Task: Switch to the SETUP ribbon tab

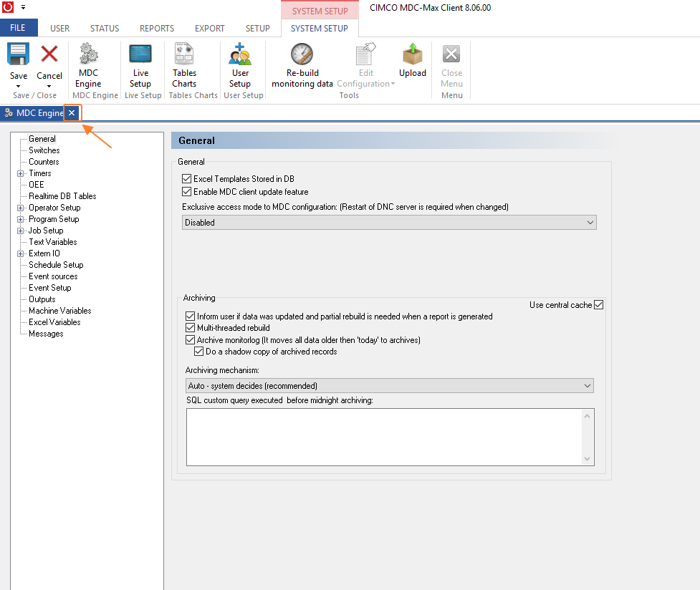Action: pyautogui.click(x=258, y=28)
